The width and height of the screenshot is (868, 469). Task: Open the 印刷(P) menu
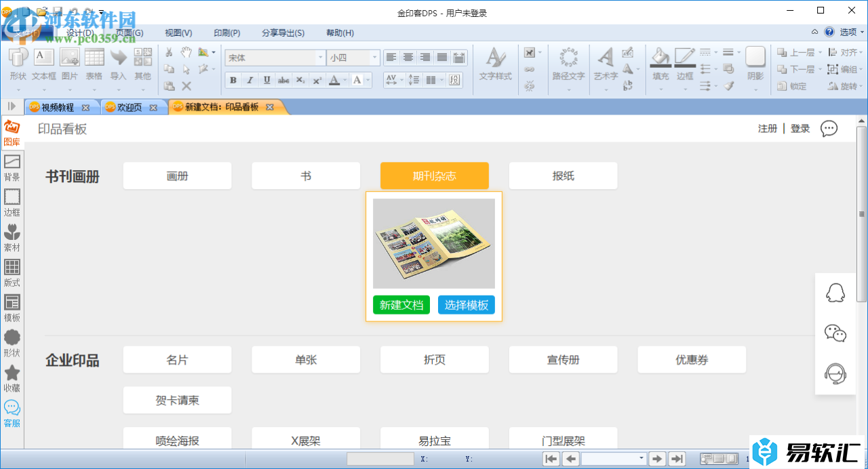pos(226,33)
